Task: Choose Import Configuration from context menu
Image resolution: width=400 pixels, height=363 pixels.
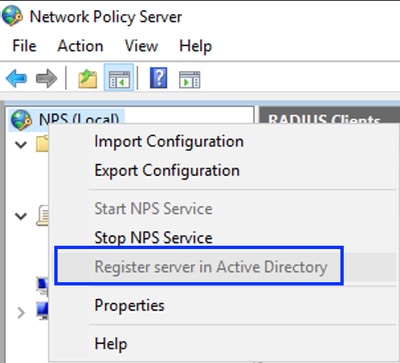Action: pos(222,141)
